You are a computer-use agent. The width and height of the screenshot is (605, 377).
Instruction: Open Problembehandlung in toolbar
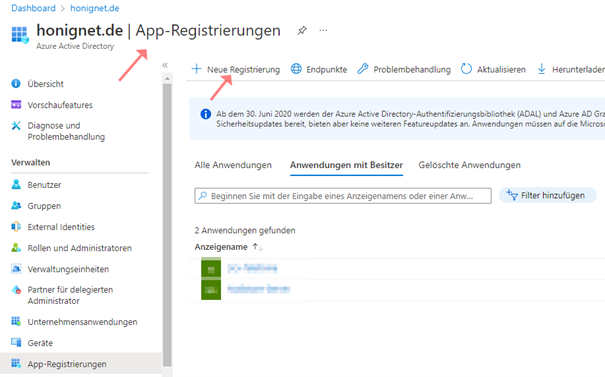coord(412,69)
